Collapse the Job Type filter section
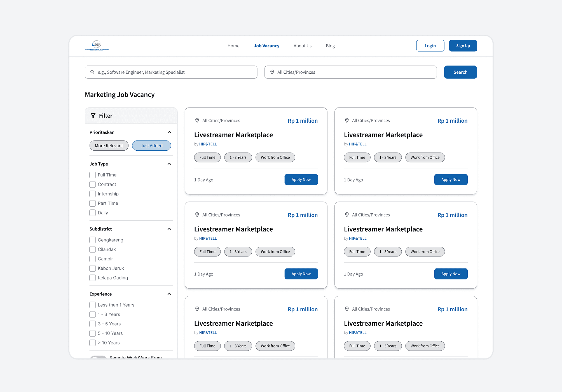The image size is (562, 392). click(x=169, y=164)
